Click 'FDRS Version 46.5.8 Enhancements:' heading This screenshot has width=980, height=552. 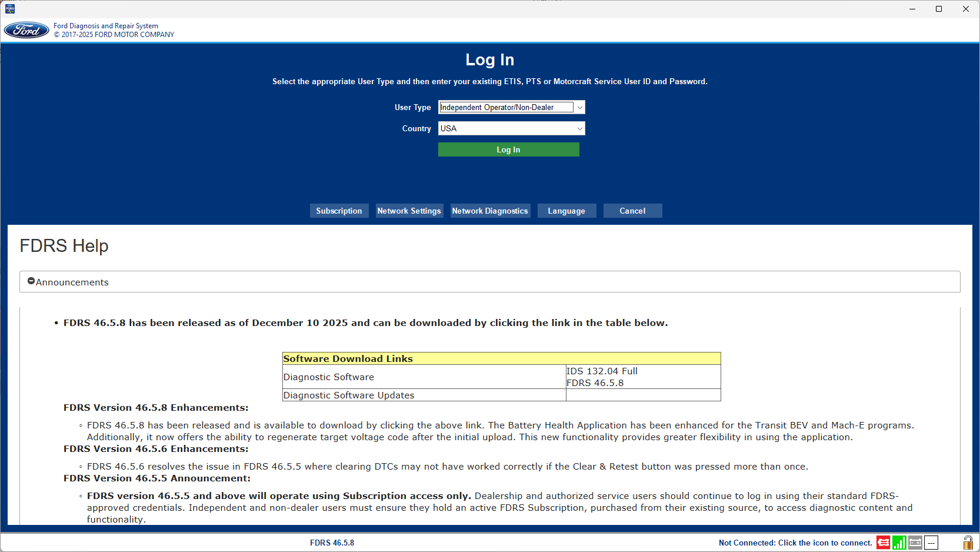pyautogui.click(x=156, y=408)
